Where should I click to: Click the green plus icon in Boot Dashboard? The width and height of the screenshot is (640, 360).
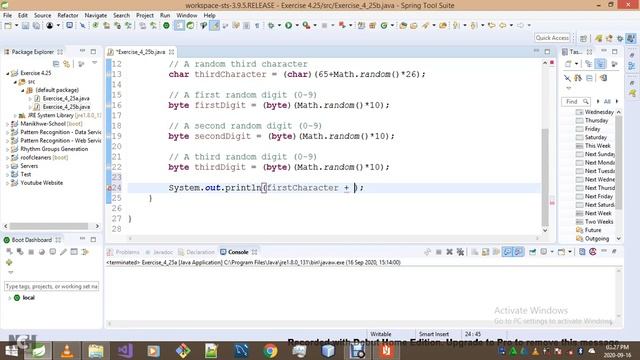tap(9, 262)
